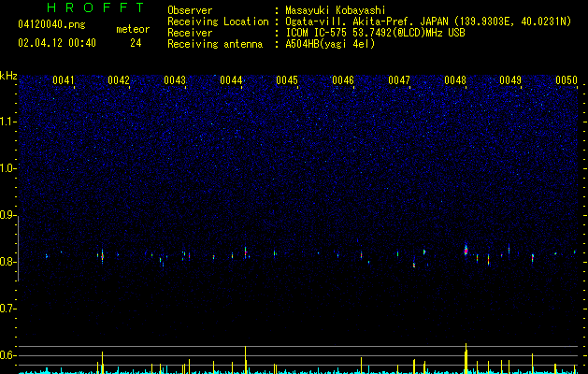
Task: Click the meteor count value 24
Action: coord(136,43)
